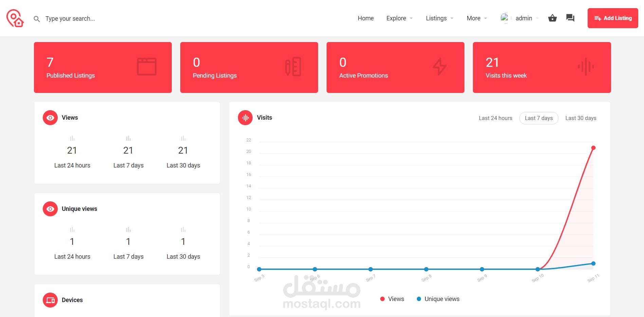Click the Visits chart waveform icon
Image resolution: width=644 pixels, height=317 pixels.
[245, 118]
